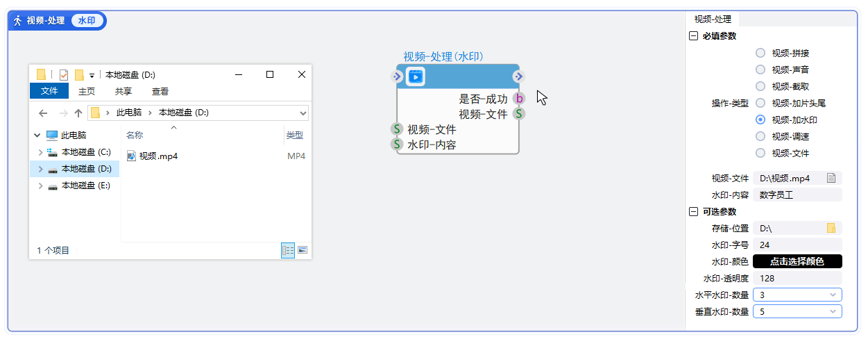Screen dimensions: 868x337
Task: Switch Explorer to large icons view
Action: click(x=303, y=250)
